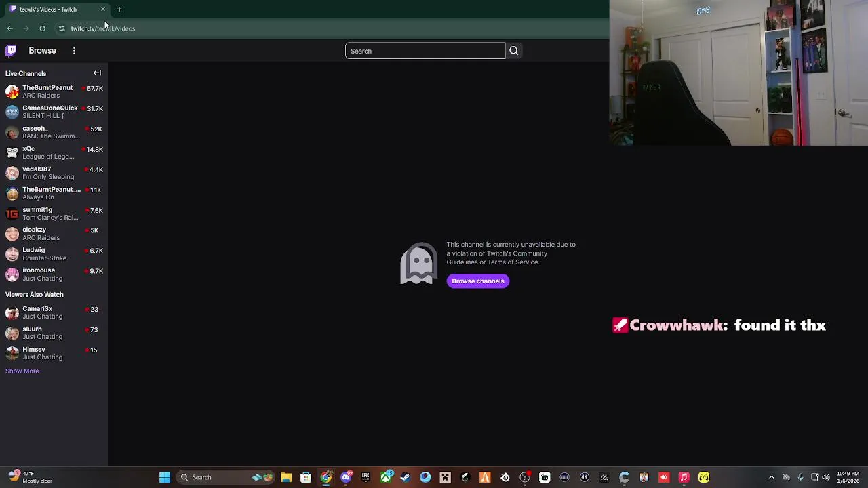
Task: Go back in the browser
Action: coord(9,28)
